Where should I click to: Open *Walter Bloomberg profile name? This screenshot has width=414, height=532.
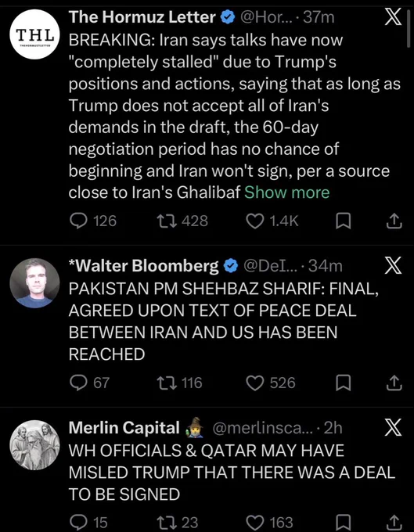[144, 266]
